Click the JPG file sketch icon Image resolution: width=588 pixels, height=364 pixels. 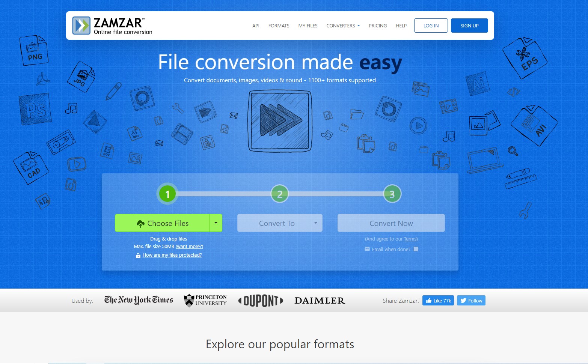pyautogui.click(x=81, y=77)
